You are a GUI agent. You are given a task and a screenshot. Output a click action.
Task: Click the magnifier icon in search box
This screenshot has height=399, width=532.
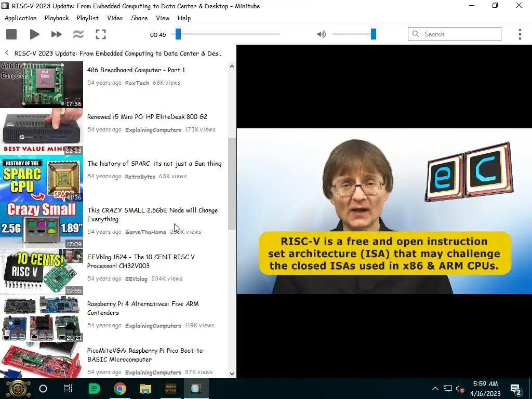point(415,34)
